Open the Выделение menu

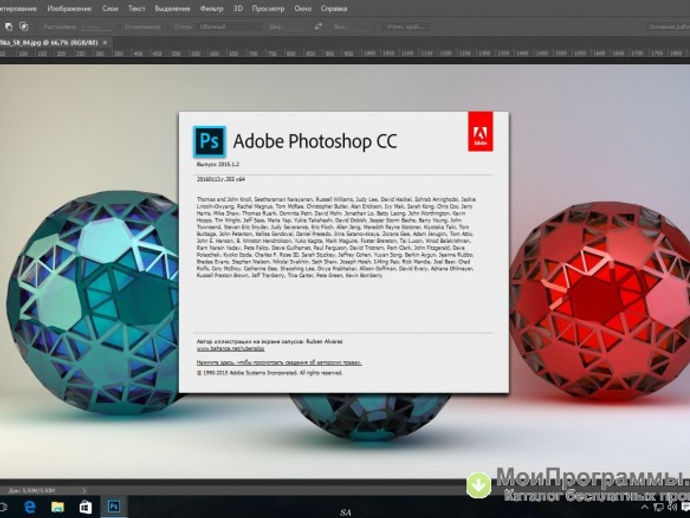click(172, 8)
